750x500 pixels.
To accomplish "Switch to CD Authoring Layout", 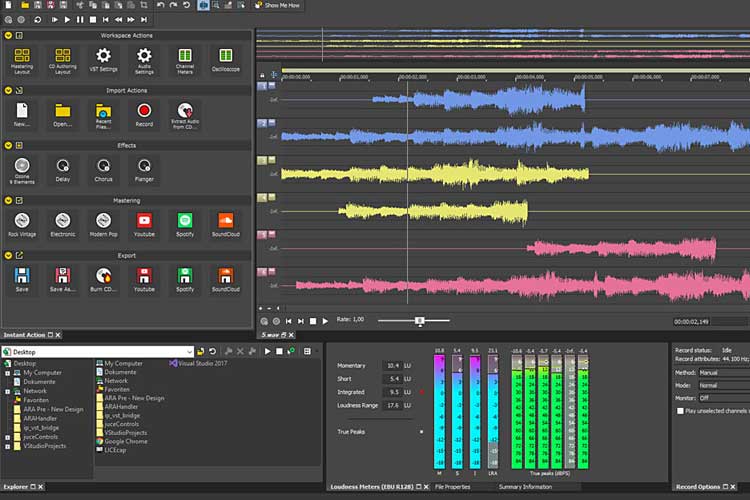I will click(x=63, y=61).
